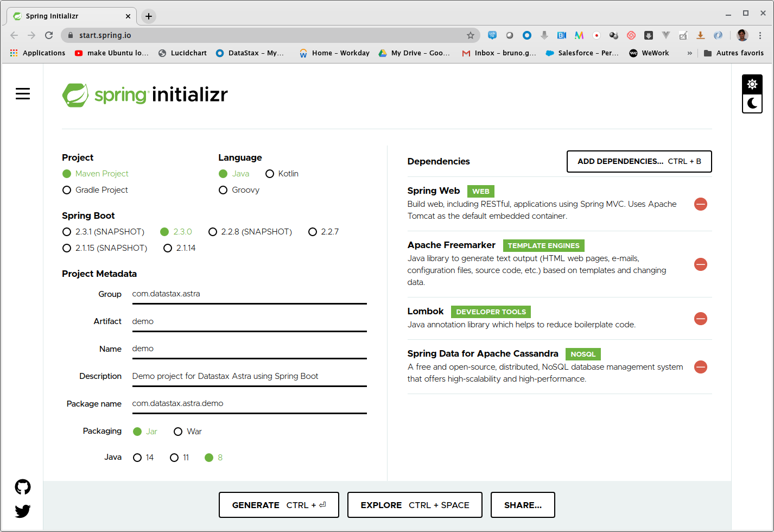Image resolution: width=774 pixels, height=532 pixels.
Task: Bookmark this page with star icon
Action: click(x=471, y=35)
